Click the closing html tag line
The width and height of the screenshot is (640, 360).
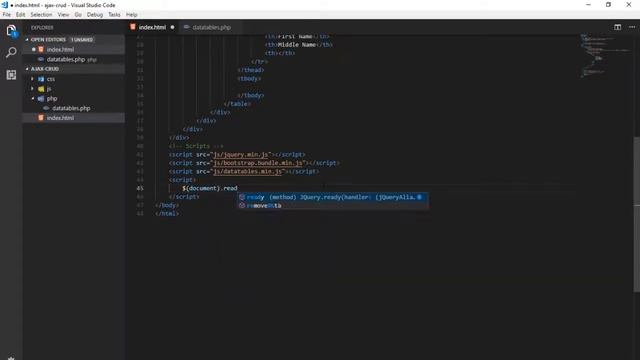pyautogui.click(x=167, y=213)
